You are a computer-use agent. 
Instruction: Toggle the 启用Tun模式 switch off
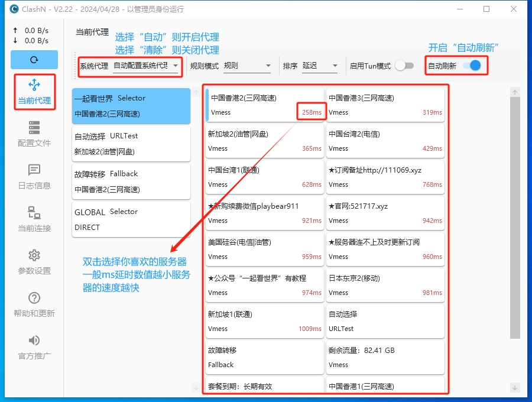(405, 67)
